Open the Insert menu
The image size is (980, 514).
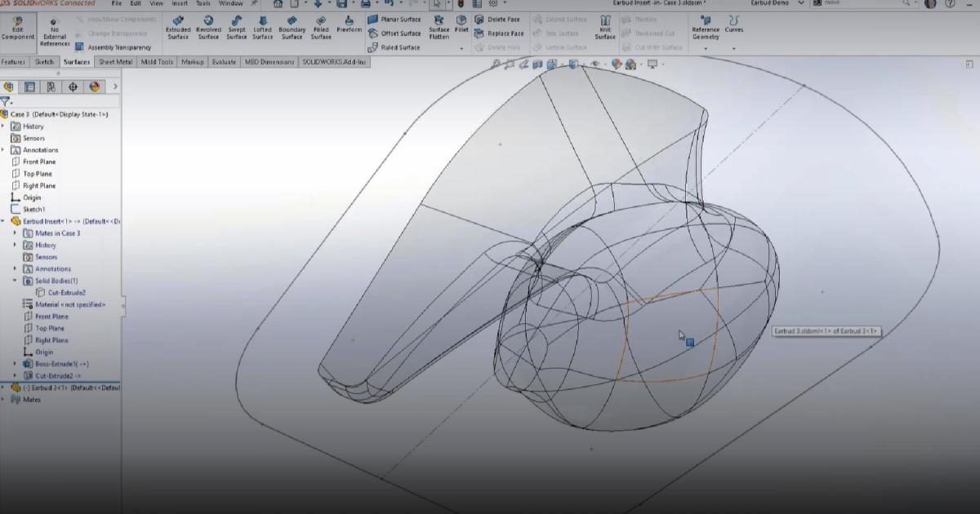pyautogui.click(x=179, y=3)
